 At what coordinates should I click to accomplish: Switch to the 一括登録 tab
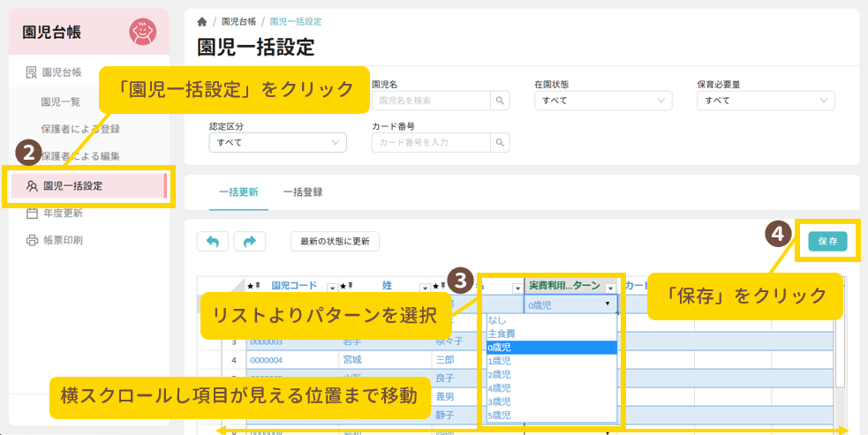point(303,191)
